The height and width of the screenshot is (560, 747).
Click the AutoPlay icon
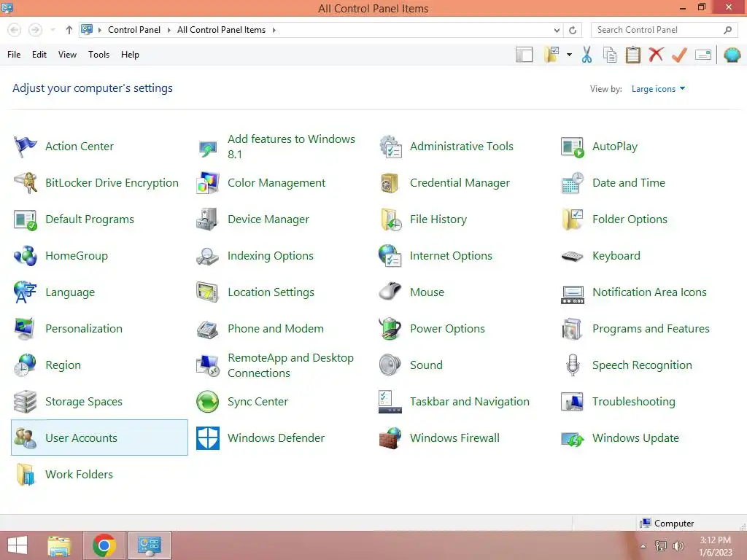tap(573, 147)
